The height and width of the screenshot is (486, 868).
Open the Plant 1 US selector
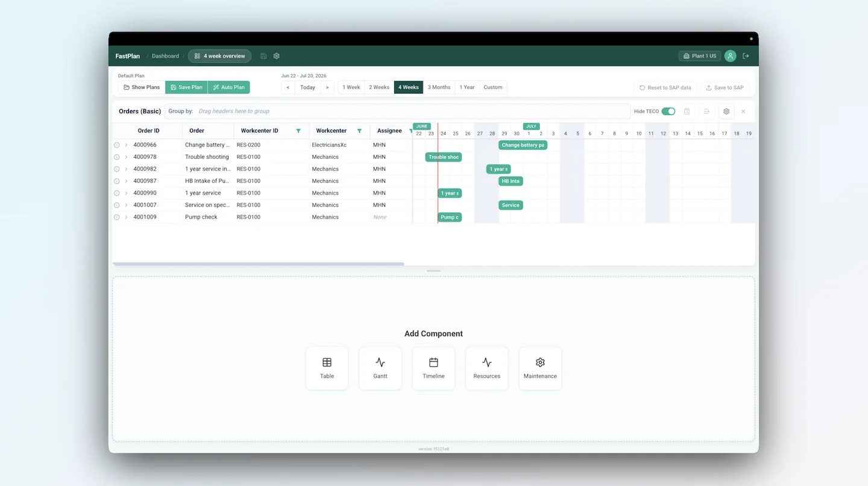tap(700, 56)
